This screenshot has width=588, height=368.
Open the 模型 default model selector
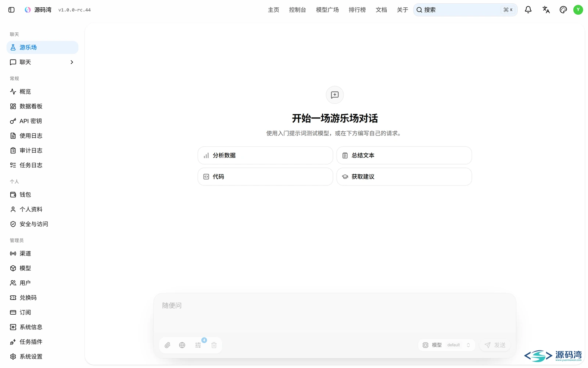pyautogui.click(x=447, y=345)
